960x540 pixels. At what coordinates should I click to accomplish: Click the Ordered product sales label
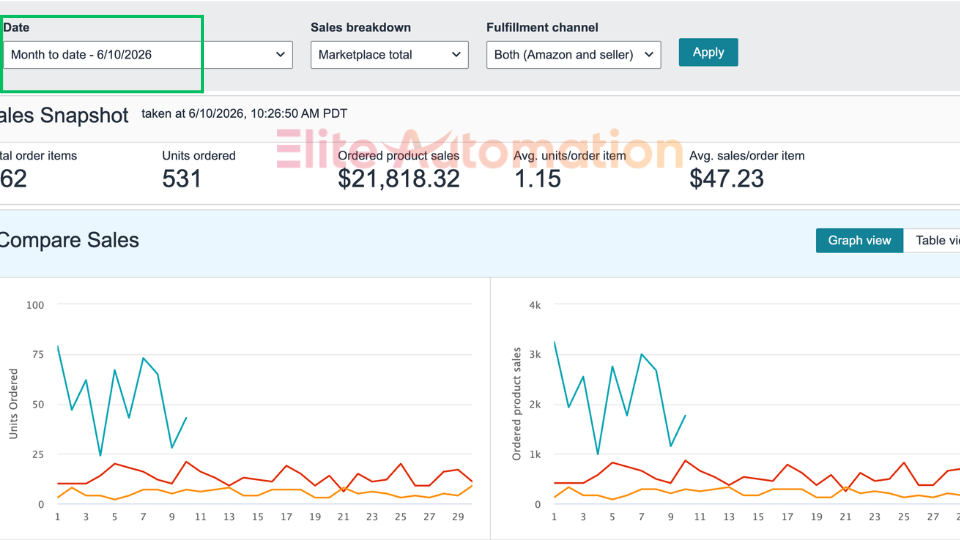[399, 156]
